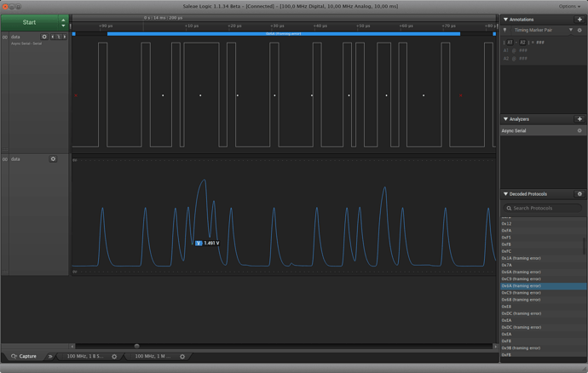Click the horizontal timeline scrollbar thumb
This screenshot has width=588, height=373.
[137, 347]
